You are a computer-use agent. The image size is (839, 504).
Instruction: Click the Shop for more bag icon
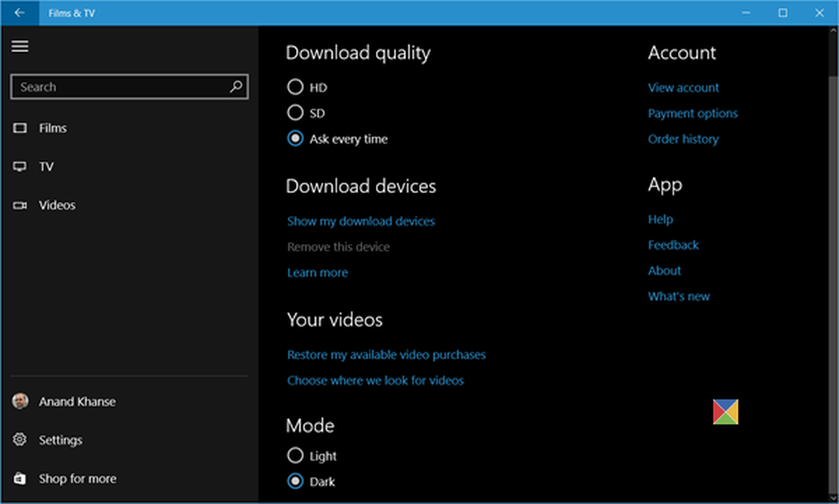[x=20, y=478]
